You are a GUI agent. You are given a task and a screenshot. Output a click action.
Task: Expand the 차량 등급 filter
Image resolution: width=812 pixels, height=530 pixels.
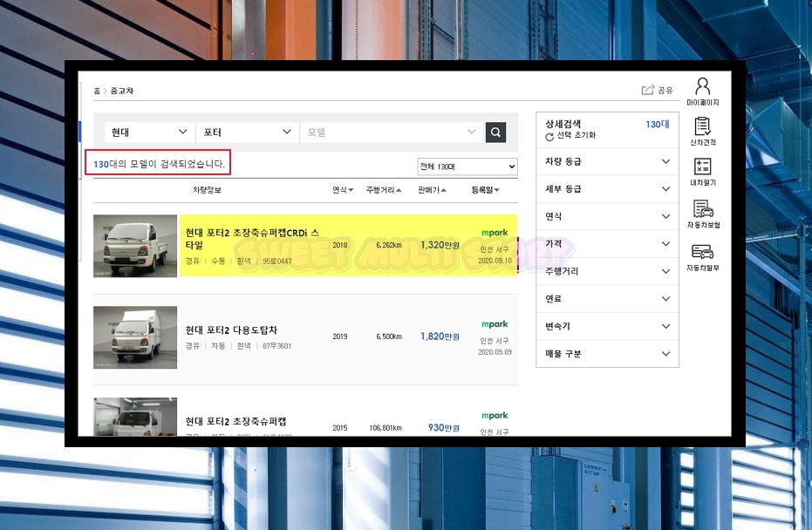607,161
